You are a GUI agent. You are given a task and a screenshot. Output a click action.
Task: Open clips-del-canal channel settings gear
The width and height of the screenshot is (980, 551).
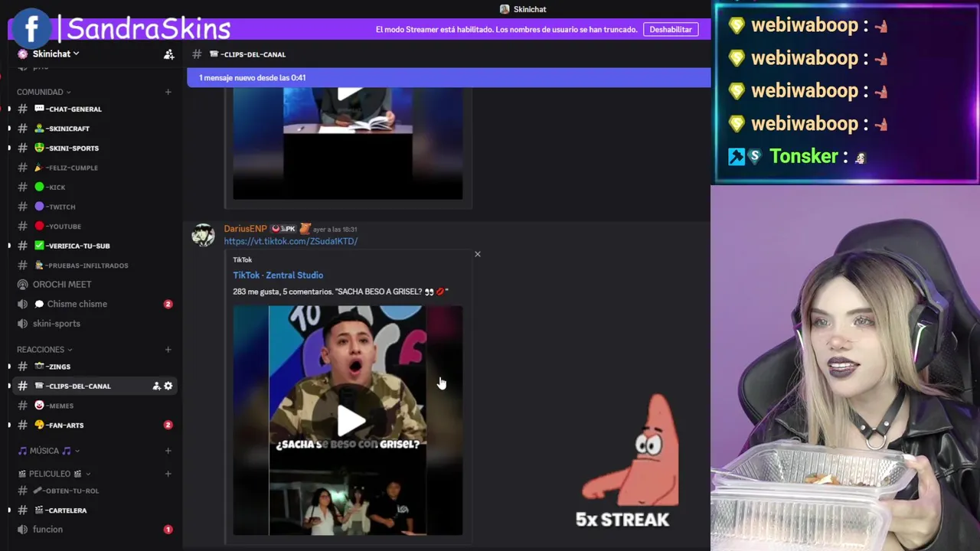[x=168, y=386]
